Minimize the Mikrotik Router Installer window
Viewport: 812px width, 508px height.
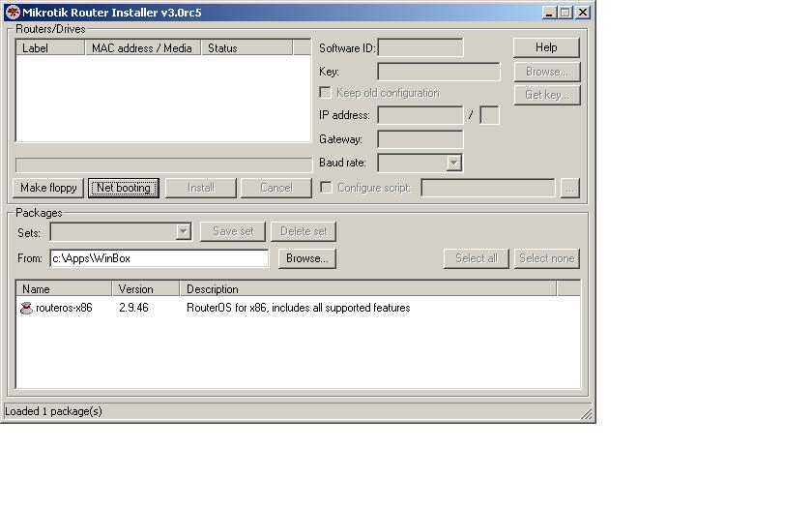click(x=548, y=13)
